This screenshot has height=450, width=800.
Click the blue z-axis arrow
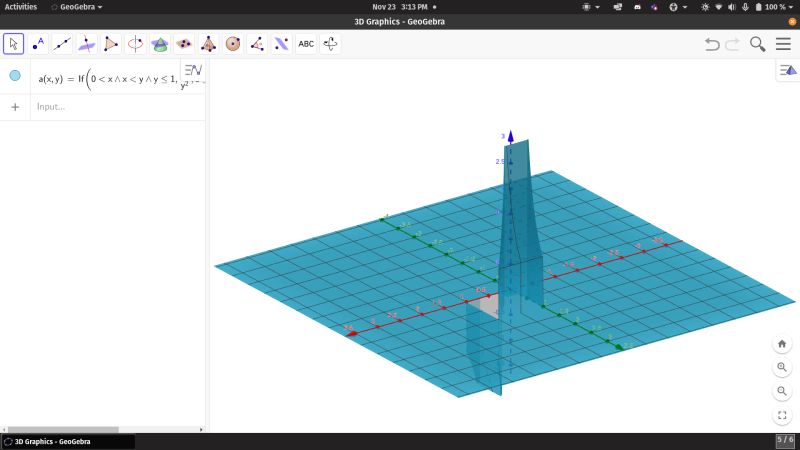(510, 136)
